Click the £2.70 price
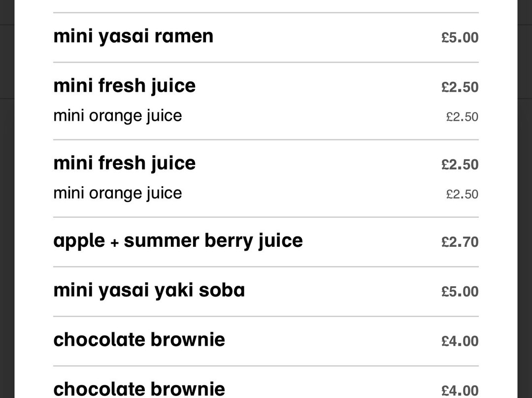Screen dimensions: 532x398 [460, 242]
